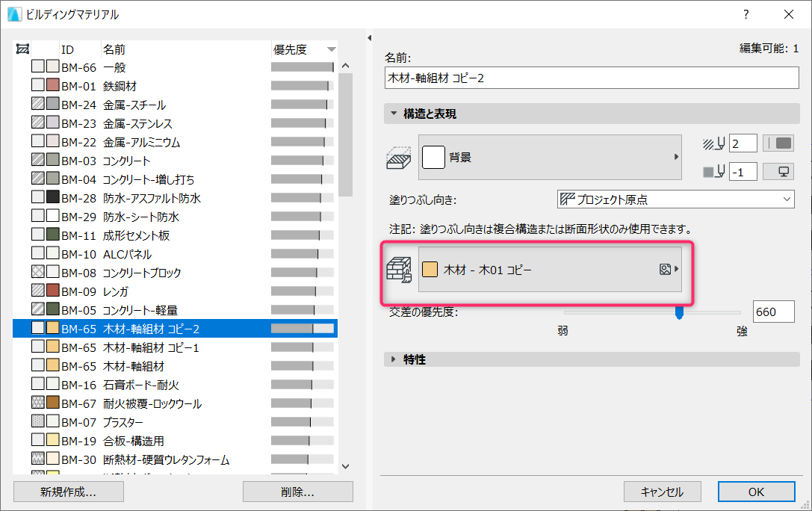The width and height of the screenshot is (812, 511).
Task: Select BM-10 ALCパネル row
Action: 175,254
